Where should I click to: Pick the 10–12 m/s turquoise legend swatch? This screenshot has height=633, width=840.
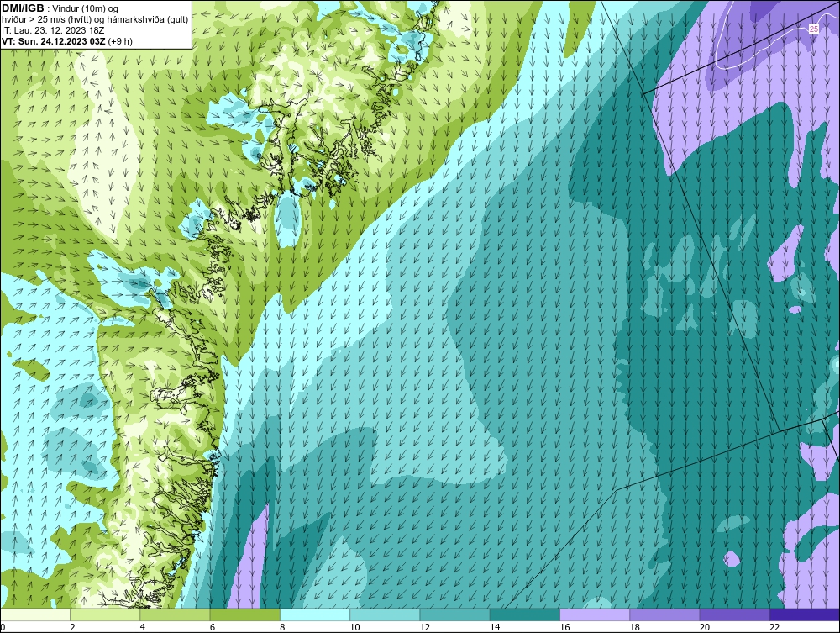point(385,615)
